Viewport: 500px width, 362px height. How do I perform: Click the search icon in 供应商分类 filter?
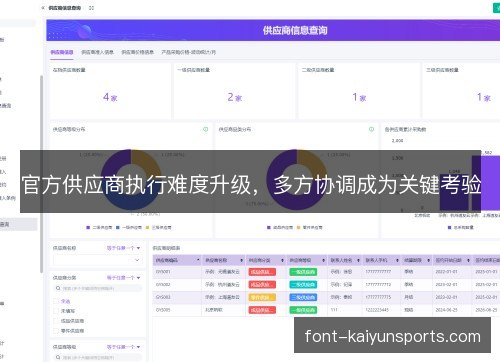[x=58, y=288]
